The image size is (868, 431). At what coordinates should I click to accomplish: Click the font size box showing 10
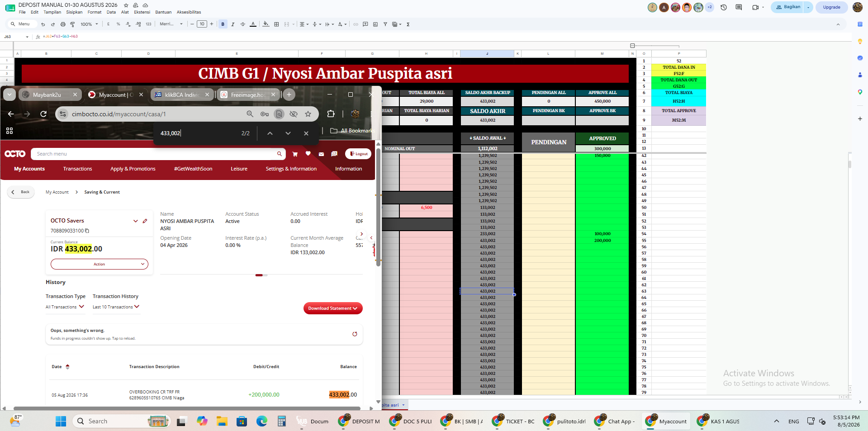coord(202,24)
